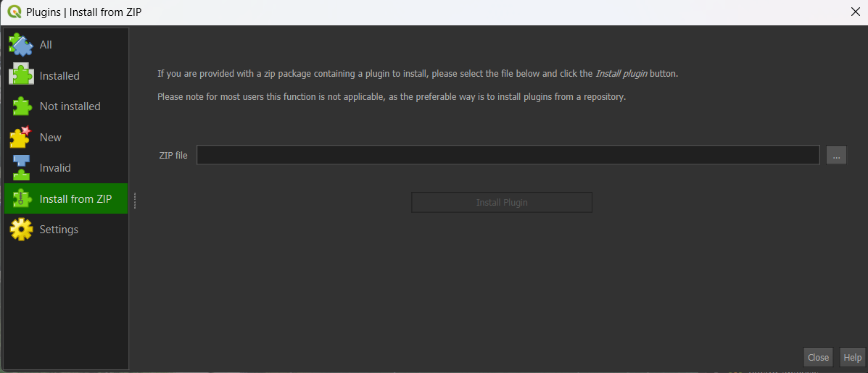Click the italic "Install plugin" text in the instructions
This screenshot has width=868, height=373.
(x=621, y=73)
